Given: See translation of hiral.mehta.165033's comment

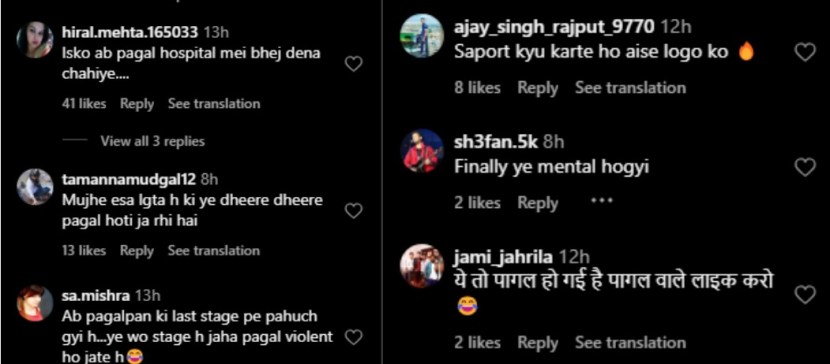Looking at the screenshot, I should click(x=214, y=104).
